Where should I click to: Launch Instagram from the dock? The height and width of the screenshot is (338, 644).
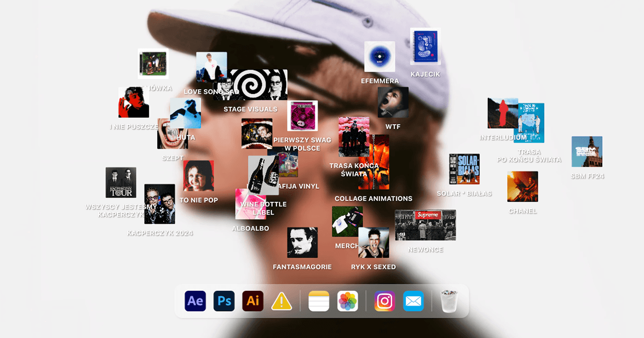point(384,301)
